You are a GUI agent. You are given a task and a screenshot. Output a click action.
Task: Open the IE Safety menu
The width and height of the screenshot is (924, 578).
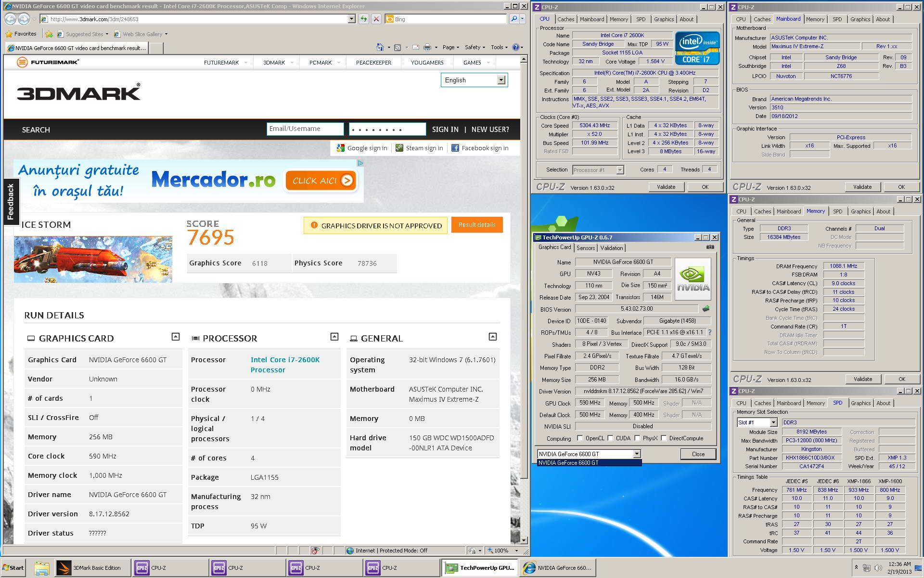coord(475,47)
